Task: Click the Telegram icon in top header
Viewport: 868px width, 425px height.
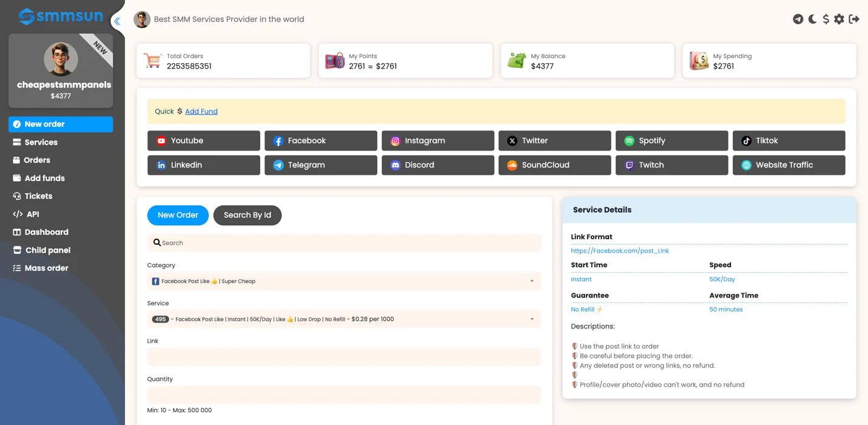Action: pyautogui.click(x=798, y=19)
